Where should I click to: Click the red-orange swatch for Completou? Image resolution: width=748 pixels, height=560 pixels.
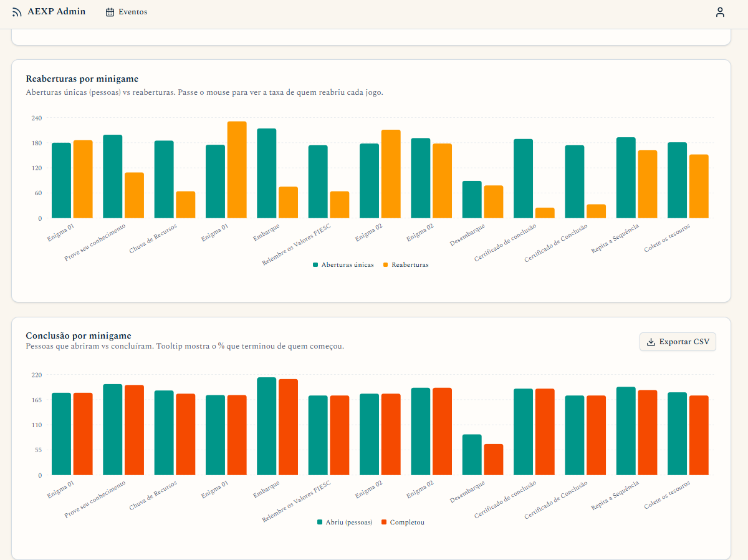(384, 522)
